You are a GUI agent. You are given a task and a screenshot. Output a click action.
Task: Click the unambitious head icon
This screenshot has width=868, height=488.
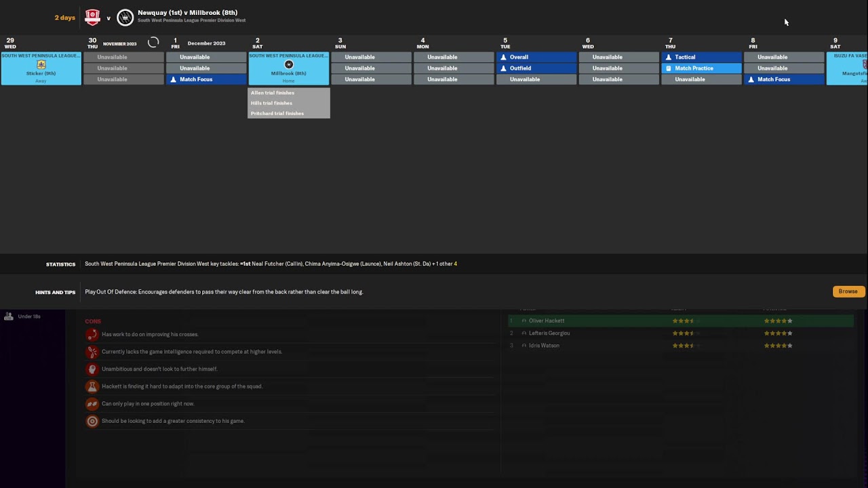[92, 369]
